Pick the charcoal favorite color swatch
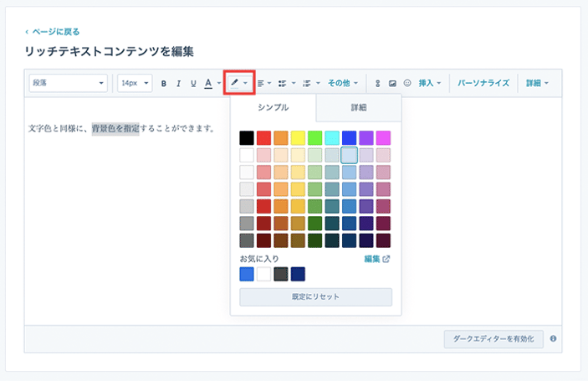 [281, 274]
